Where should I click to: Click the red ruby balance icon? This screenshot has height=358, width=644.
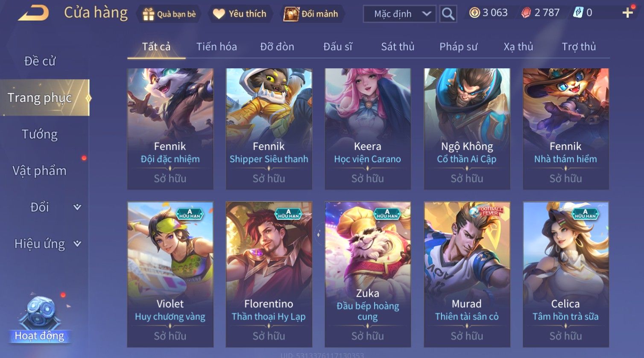[526, 13]
